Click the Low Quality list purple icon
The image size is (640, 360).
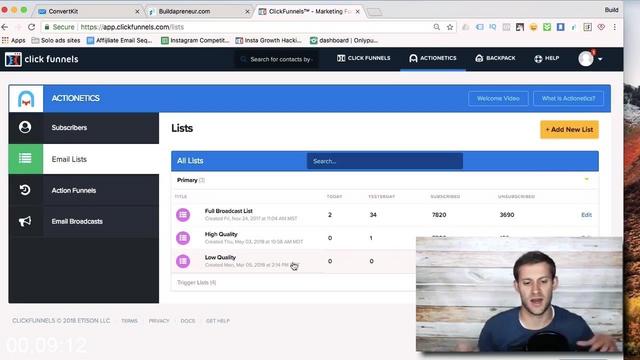[183, 261]
